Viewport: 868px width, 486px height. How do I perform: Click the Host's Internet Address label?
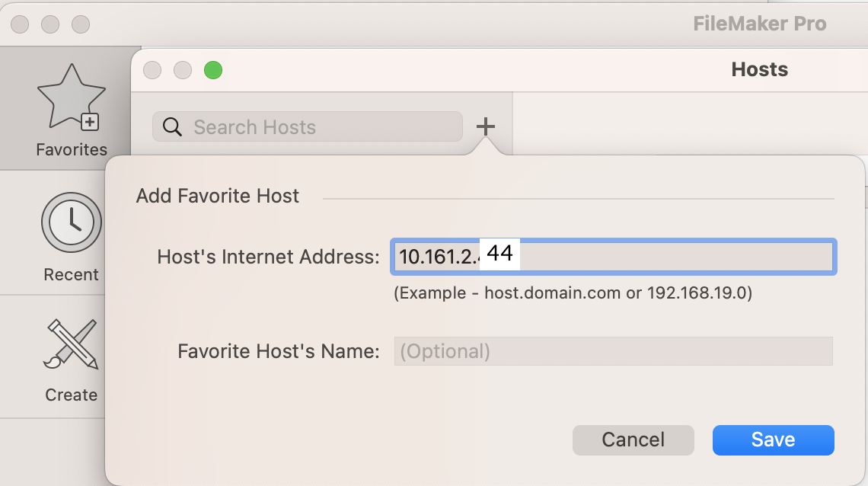tap(269, 257)
